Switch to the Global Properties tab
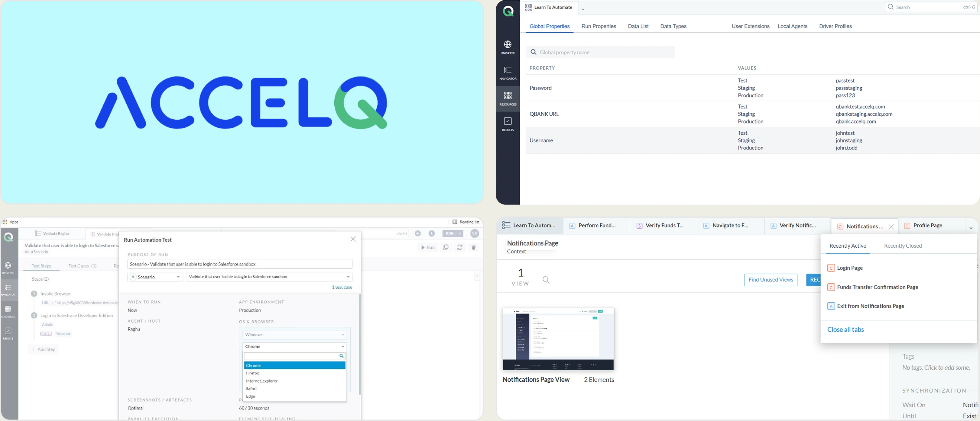This screenshot has height=421, width=980. [x=549, y=26]
